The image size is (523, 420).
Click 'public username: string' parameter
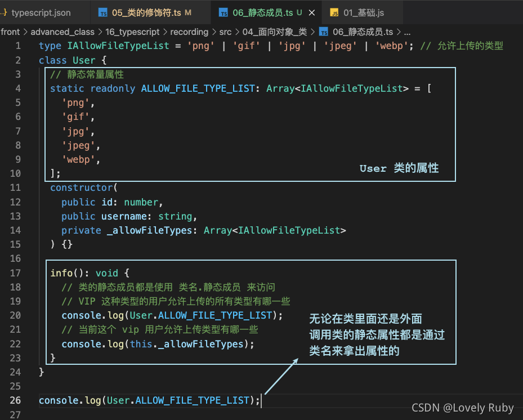[127, 217]
